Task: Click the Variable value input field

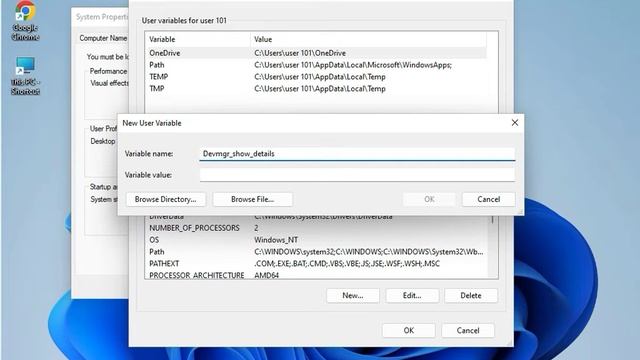Action: coord(357,175)
